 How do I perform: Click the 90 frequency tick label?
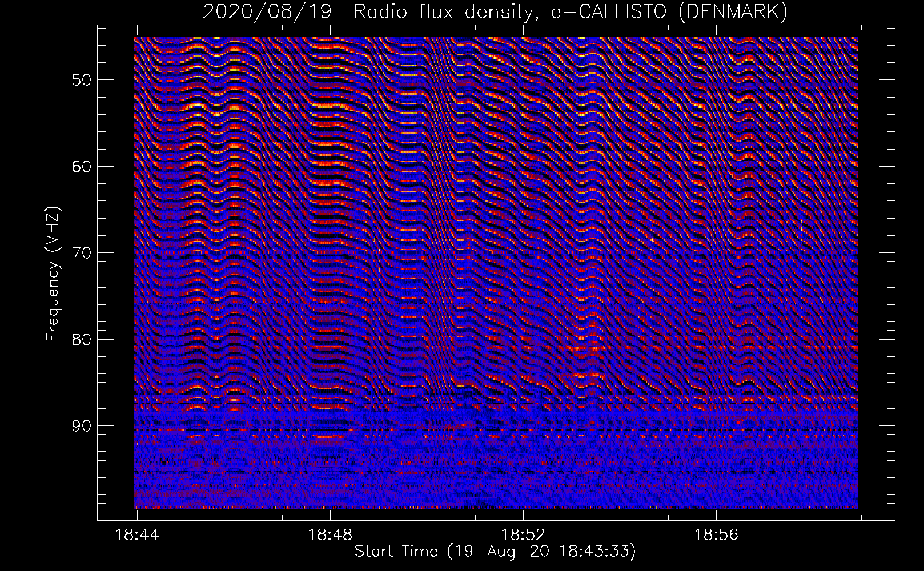point(81,427)
